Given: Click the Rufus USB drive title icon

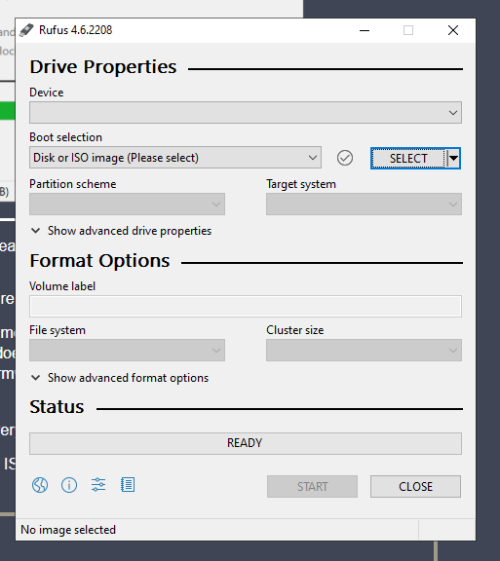Looking at the screenshot, I should click(26, 30).
